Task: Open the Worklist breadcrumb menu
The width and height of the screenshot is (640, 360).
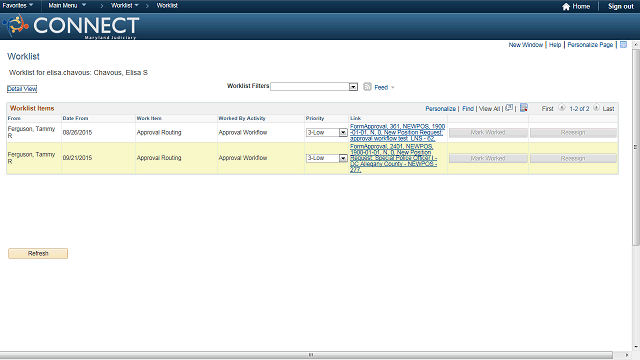Action: 124,6
